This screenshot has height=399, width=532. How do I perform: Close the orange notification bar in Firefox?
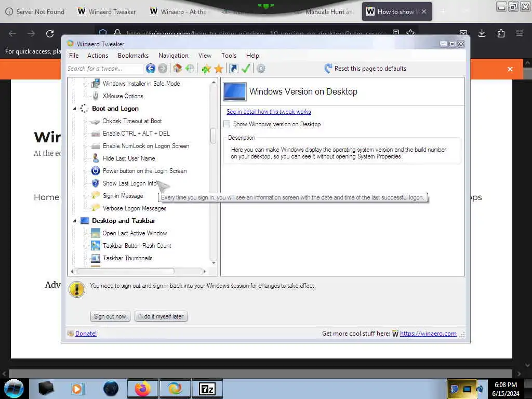510,69
